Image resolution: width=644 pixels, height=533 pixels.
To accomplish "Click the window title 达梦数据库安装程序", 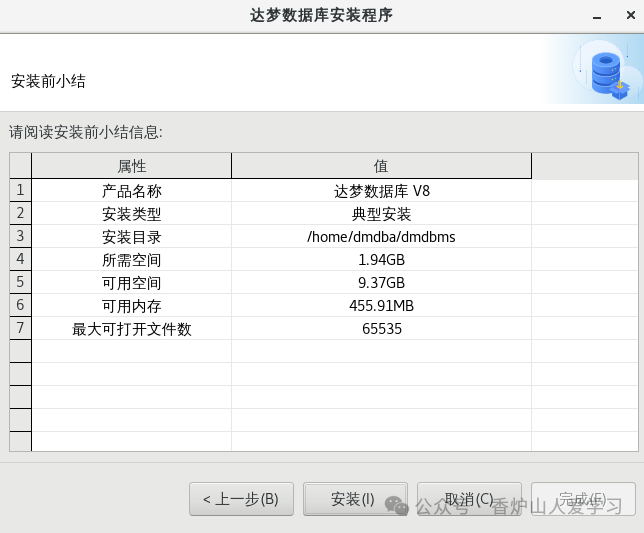I will 321,15.
